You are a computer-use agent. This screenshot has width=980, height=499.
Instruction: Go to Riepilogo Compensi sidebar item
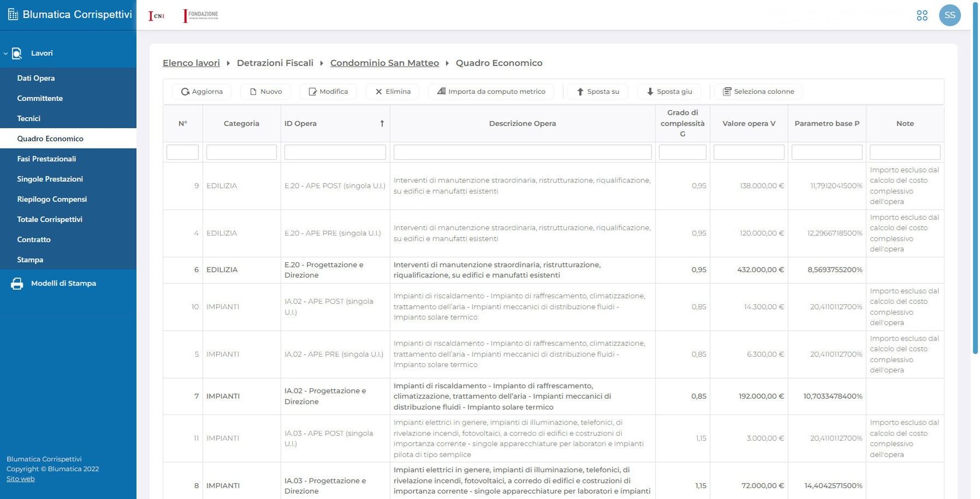point(52,199)
